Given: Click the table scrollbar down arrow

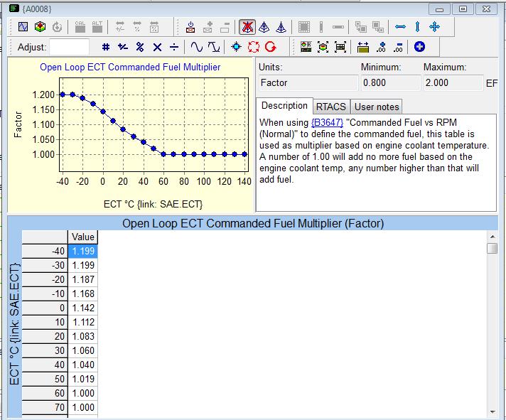Looking at the screenshot, I should [492, 412].
